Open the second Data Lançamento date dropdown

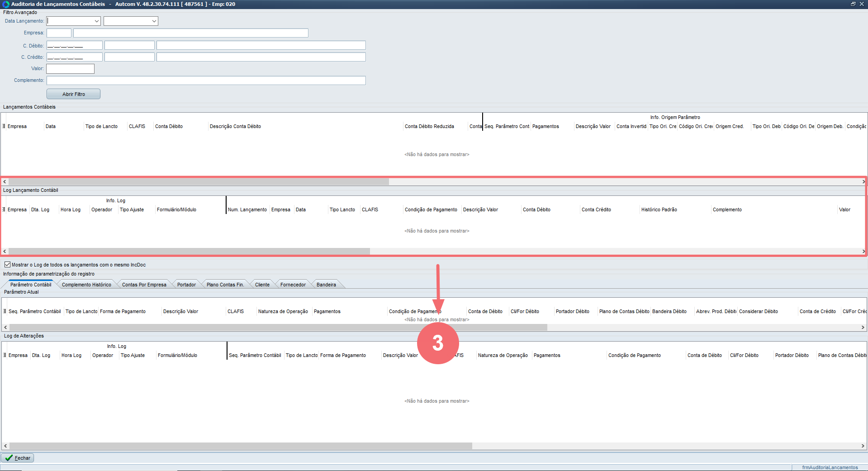(x=154, y=21)
